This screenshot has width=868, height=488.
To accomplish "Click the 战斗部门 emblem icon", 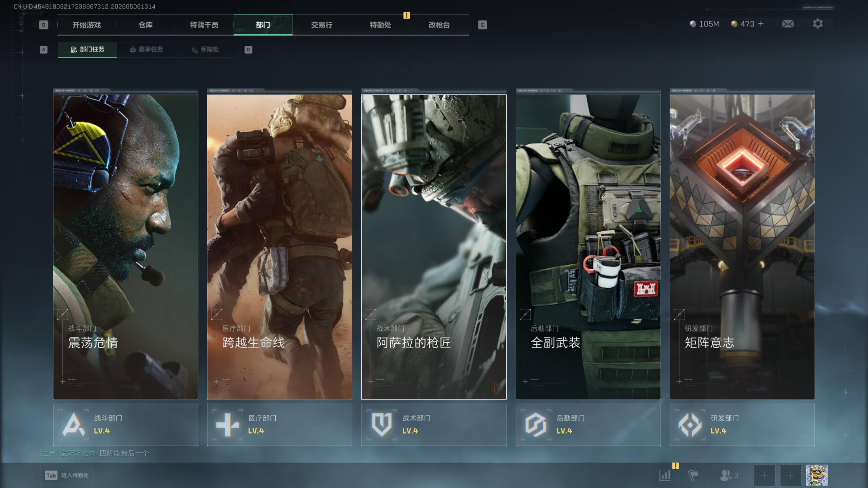I will click(74, 425).
